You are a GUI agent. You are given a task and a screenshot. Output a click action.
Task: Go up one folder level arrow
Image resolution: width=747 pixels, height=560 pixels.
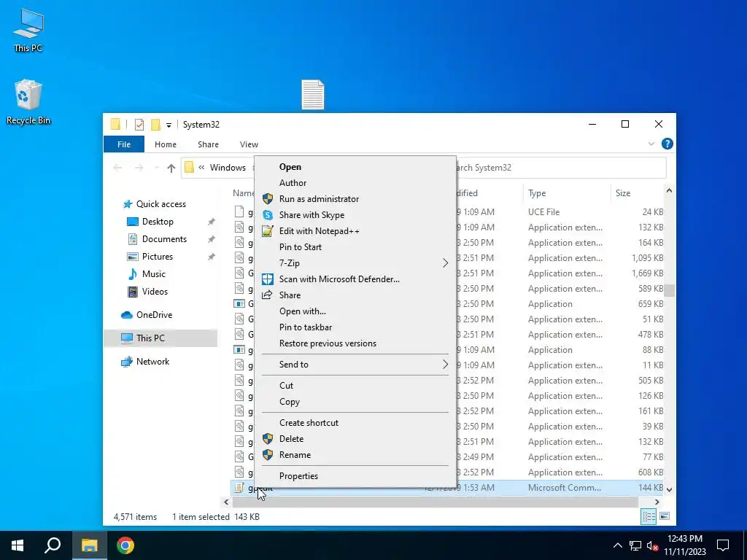tap(171, 168)
